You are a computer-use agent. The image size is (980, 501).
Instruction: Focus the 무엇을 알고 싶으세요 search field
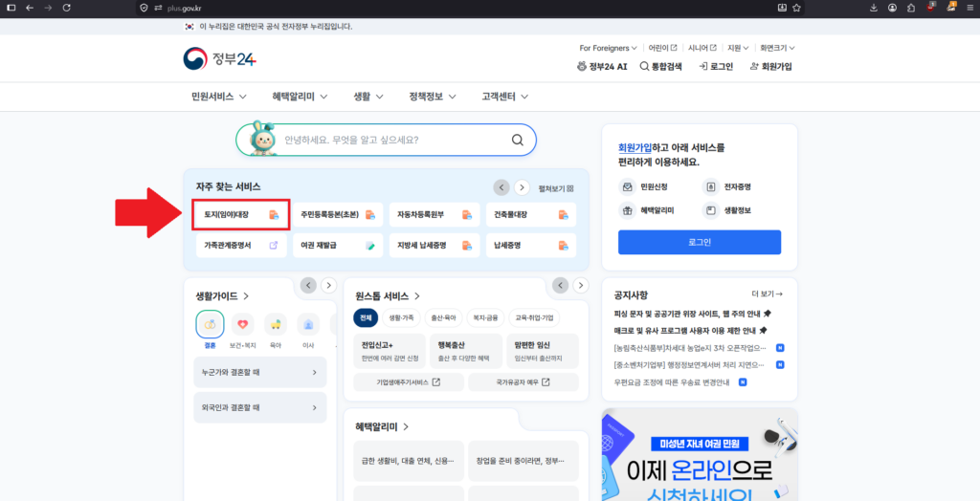(x=386, y=140)
